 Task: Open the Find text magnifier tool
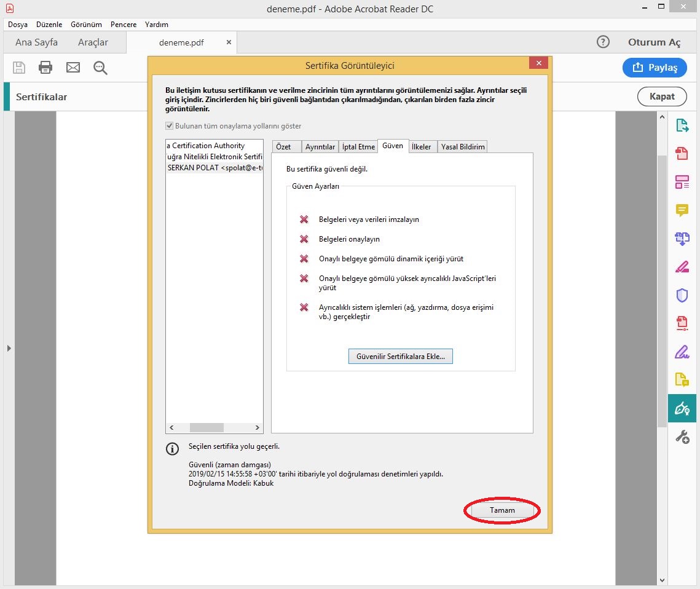pyautogui.click(x=100, y=68)
